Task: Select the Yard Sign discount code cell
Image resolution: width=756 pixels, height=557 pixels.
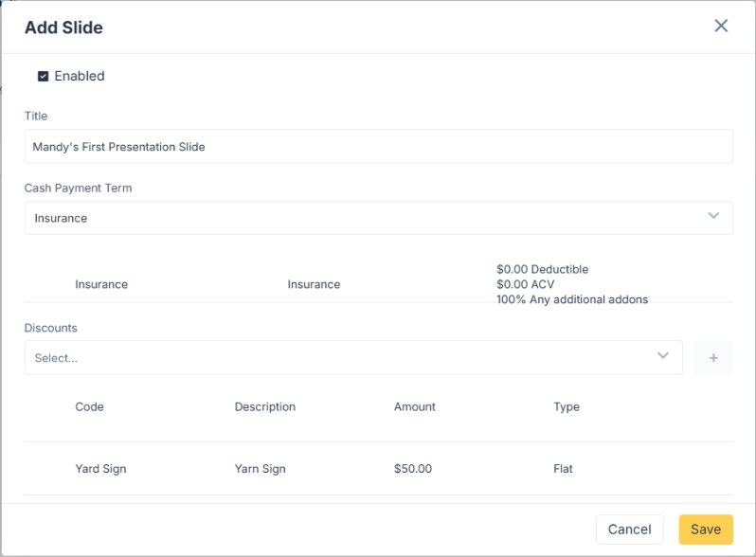Action: (x=100, y=469)
